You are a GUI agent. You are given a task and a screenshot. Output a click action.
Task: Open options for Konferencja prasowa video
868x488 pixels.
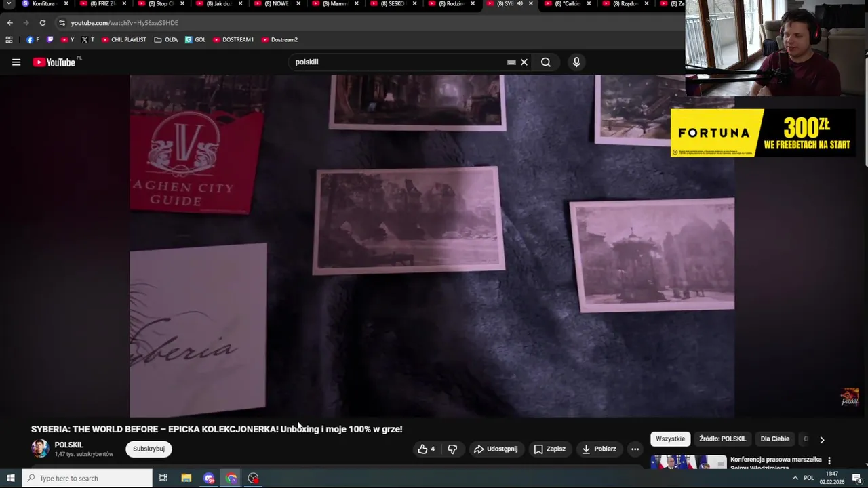point(829,460)
